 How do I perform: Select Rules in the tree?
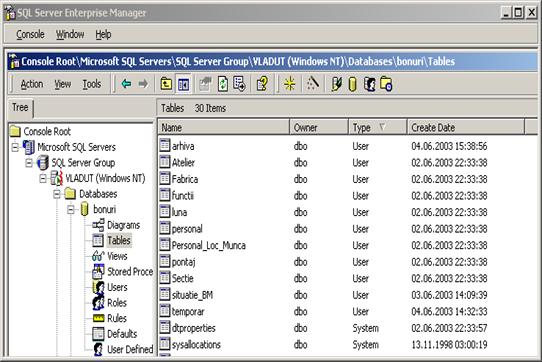[117, 318]
